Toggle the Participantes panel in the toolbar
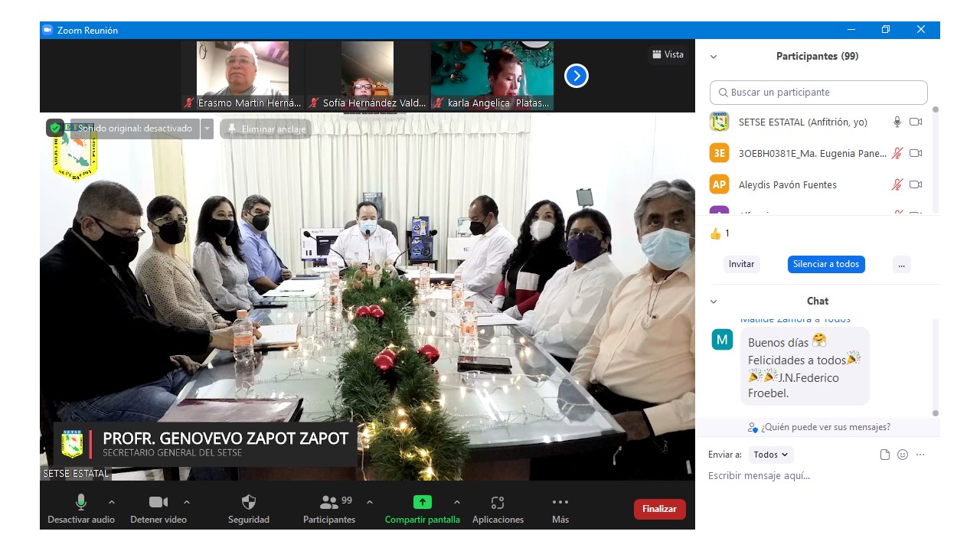Viewport: 980px width, 551px height. click(329, 509)
